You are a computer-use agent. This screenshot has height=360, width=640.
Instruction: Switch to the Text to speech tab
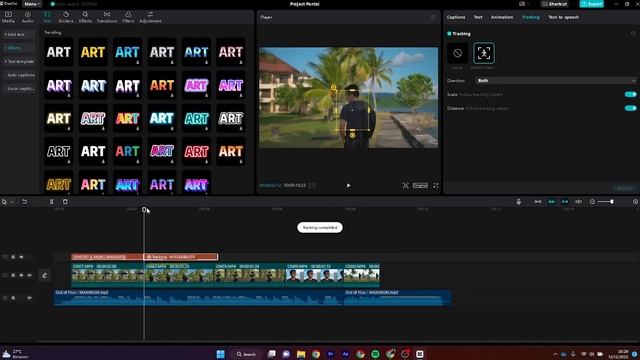tap(563, 17)
